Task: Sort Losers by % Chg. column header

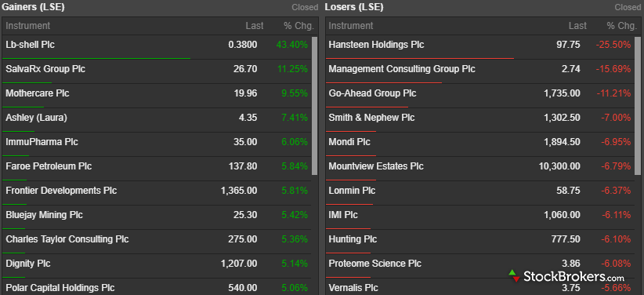Action: pos(622,26)
